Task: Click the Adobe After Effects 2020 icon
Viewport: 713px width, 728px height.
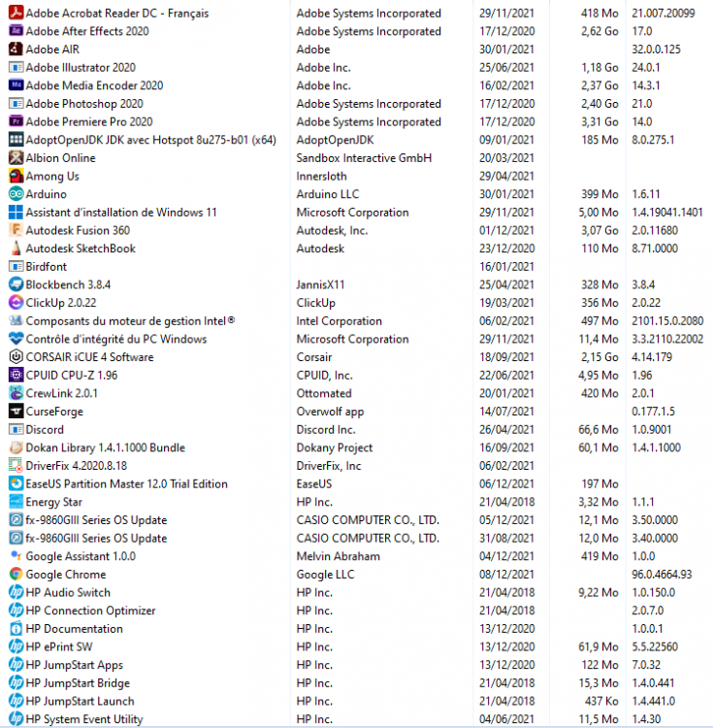Action: 16,31
